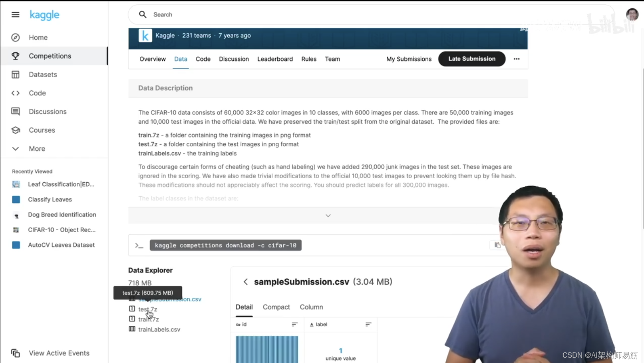Select the Column view tab
The height and width of the screenshot is (363, 644).
pos(311,307)
